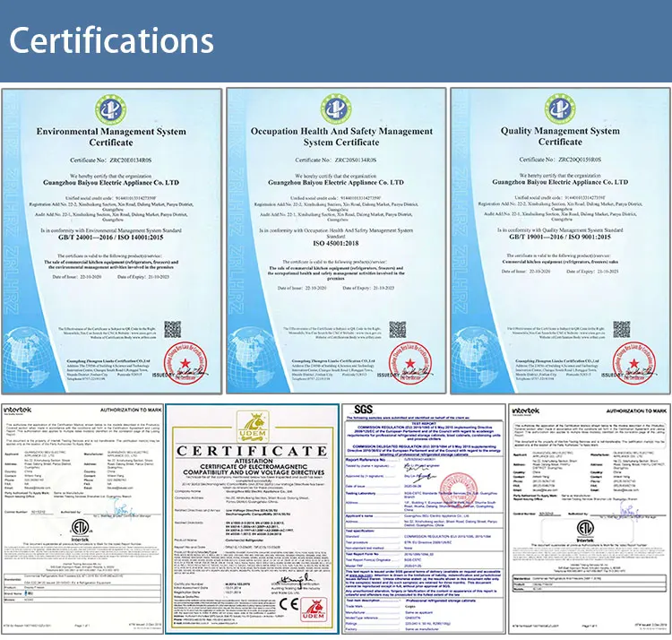The image size is (672, 640).
Task: Click the QR code on the Quality Management certificate
Action: tap(622, 329)
